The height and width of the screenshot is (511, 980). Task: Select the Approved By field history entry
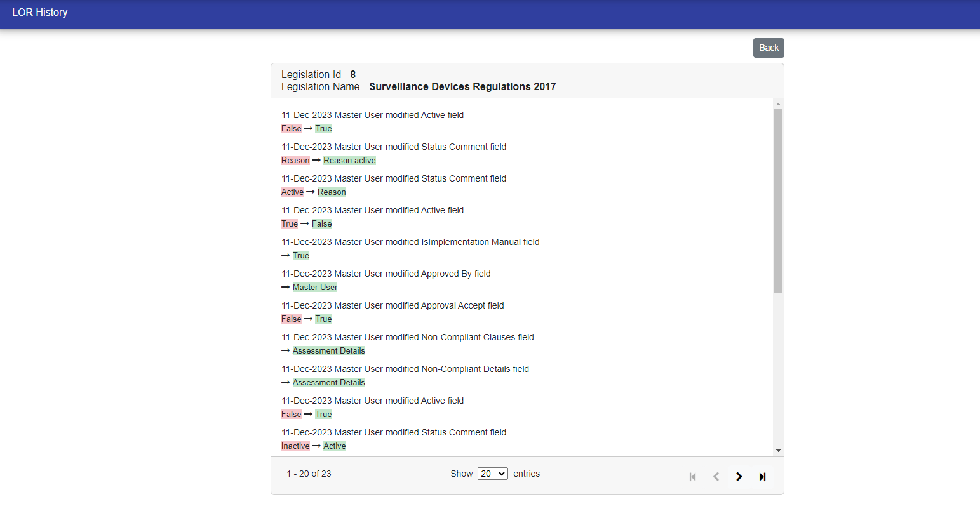[386, 274]
